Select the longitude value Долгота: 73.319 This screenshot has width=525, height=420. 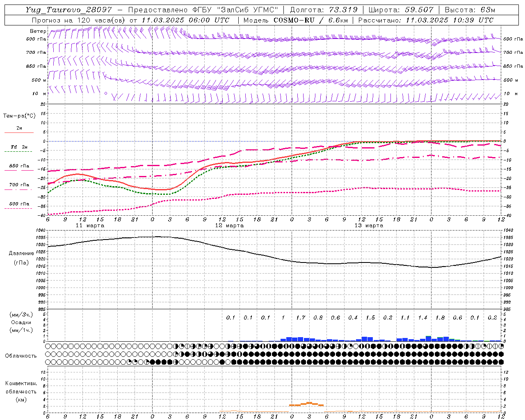324,10
